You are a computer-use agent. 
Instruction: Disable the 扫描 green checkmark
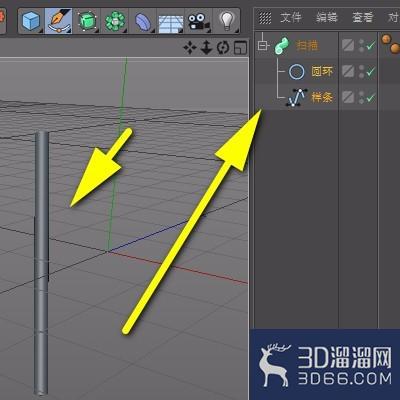click(x=371, y=45)
